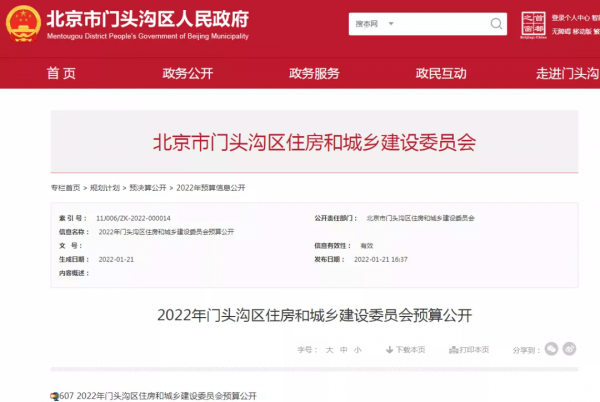
Task: Click 生成日期 value 2022-01-21
Action: pyautogui.click(x=116, y=259)
